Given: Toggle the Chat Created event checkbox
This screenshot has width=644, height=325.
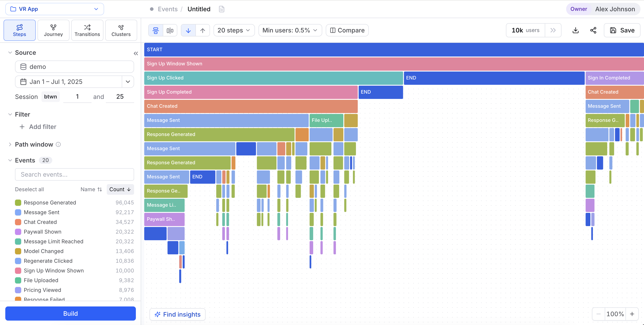Looking at the screenshot, I should [18, 222].
